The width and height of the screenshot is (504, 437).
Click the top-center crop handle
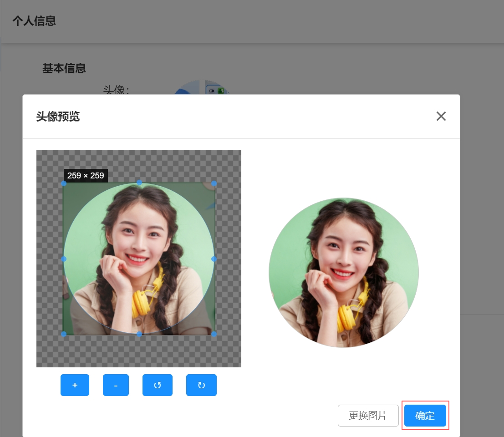tap(139, 183)
